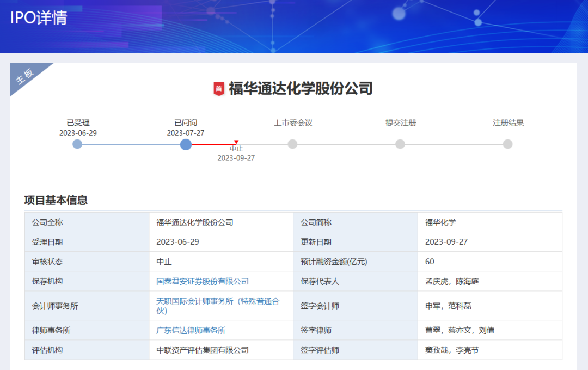Click the 中止 label under timeline
Image resolution: width=588 pixels, height=370 pixels.
[x=236, y=149]
